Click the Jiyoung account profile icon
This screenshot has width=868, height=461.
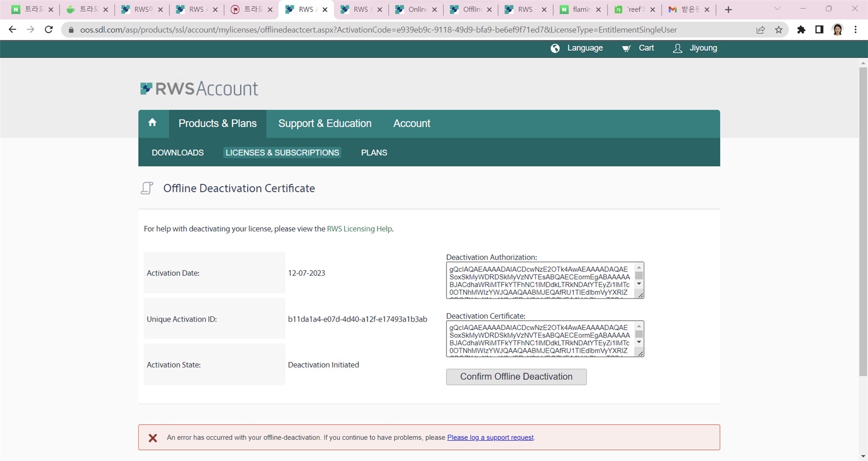678,48
